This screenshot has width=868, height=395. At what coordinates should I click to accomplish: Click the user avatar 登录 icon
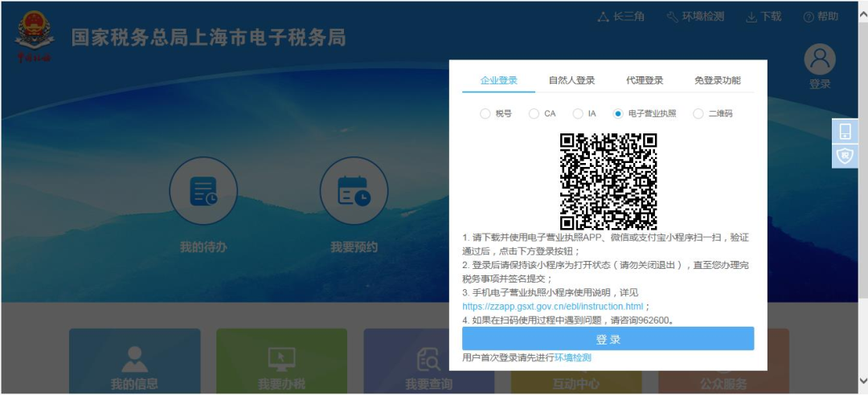820,61
